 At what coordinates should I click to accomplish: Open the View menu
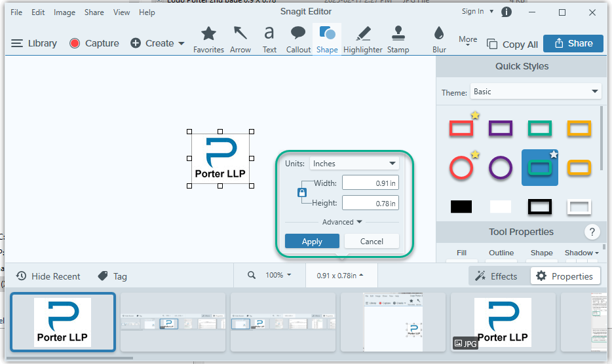pos(121,12)
